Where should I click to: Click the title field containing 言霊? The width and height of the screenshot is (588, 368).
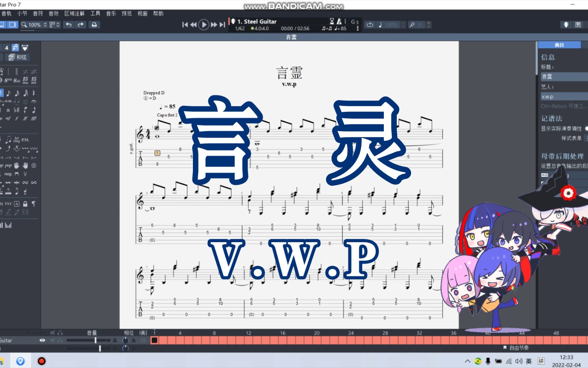(564, 77)
